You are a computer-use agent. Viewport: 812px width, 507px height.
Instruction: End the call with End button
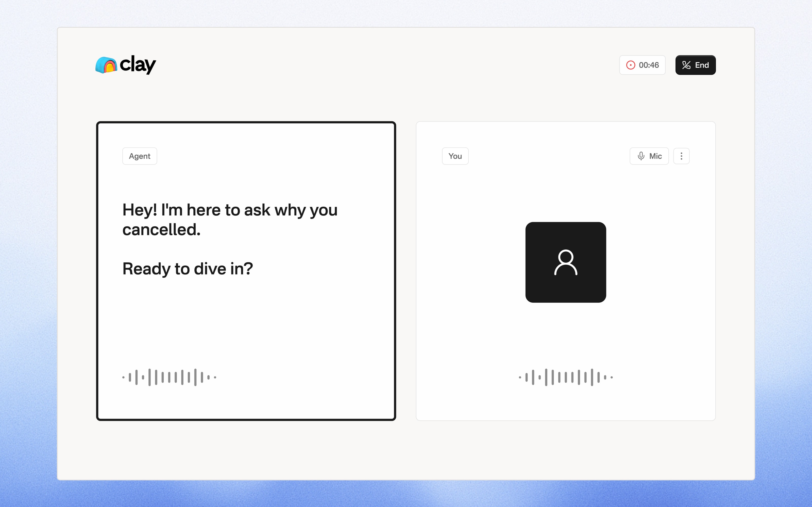pos(695,65)
